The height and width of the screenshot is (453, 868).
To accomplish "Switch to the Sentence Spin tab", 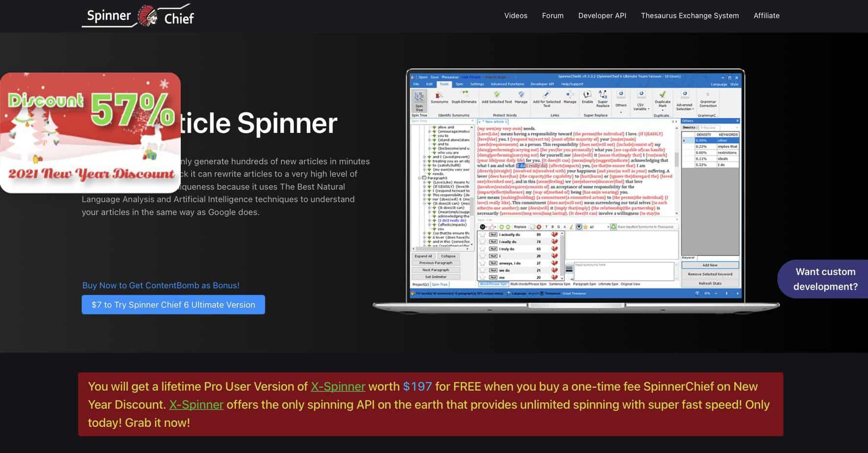I will (x=560, y=284).
